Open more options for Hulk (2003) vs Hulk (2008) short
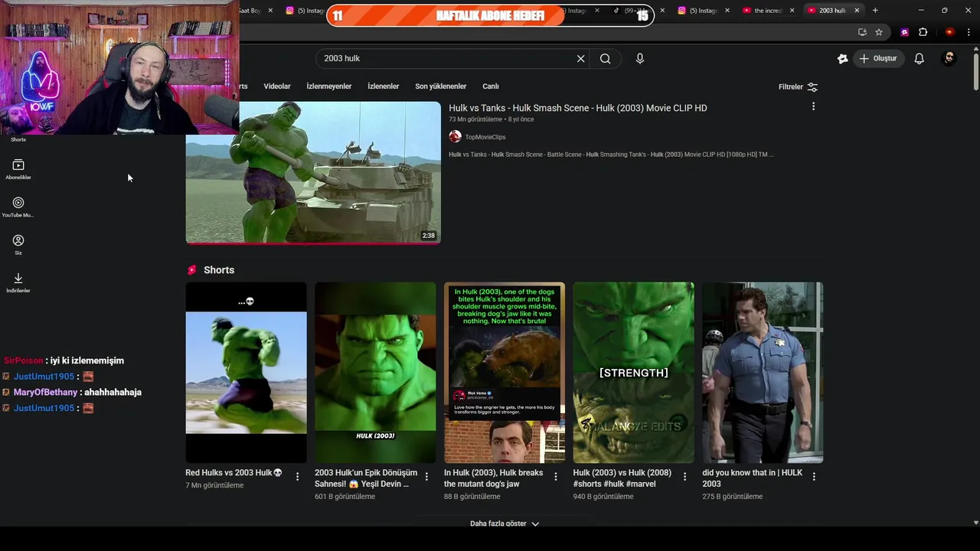980x551 pixels. [x=685, y=477]
